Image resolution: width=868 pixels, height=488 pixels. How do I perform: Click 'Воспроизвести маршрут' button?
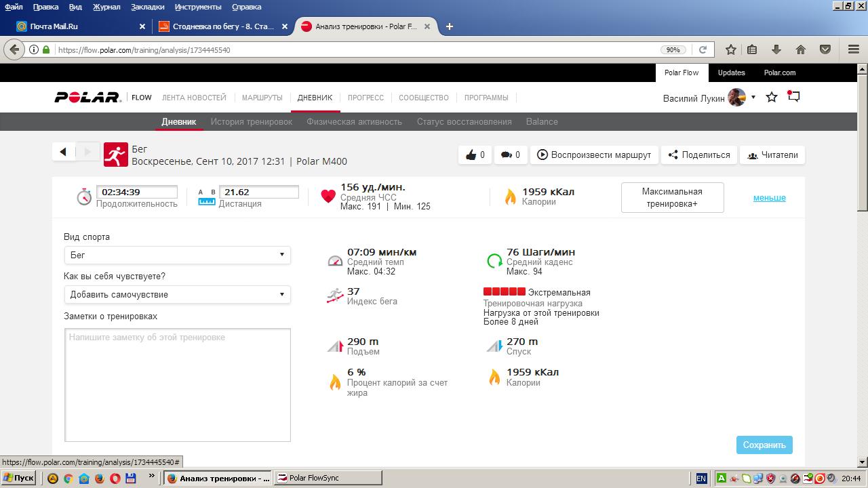pyautogui.click(x=594, y=155)
